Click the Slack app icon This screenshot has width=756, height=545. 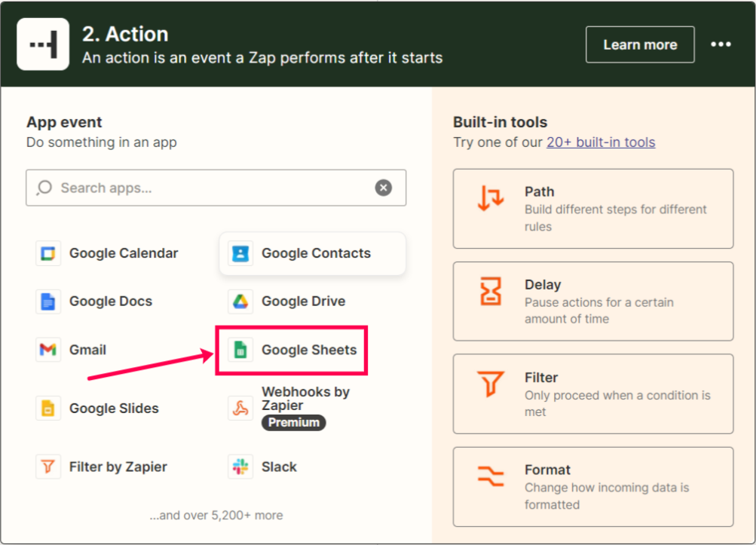240,467
